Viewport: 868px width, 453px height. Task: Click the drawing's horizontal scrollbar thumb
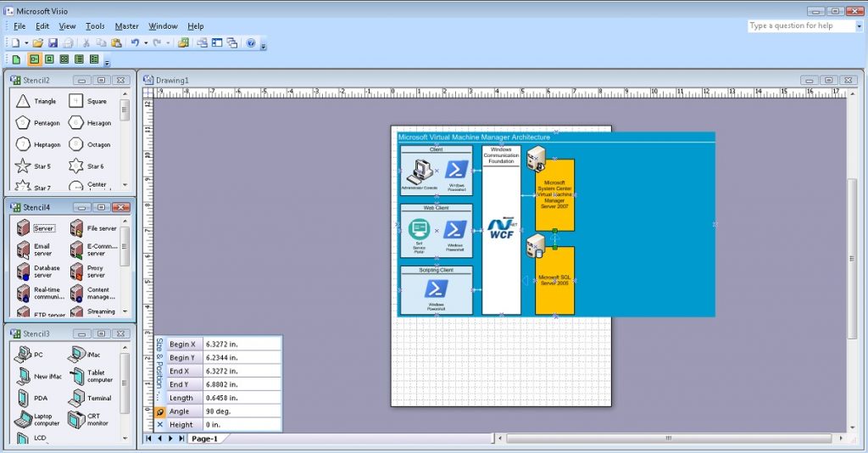(x=669, y=438)
